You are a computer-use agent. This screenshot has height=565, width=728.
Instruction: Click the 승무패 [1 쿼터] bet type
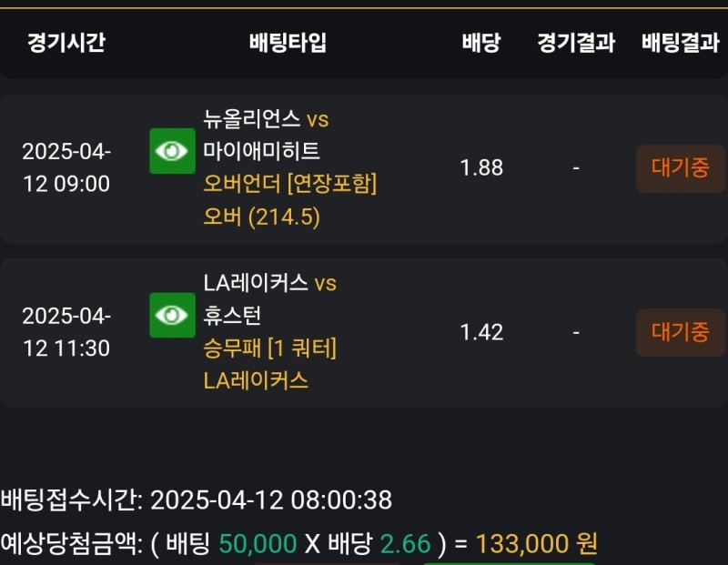coord(270,348)
